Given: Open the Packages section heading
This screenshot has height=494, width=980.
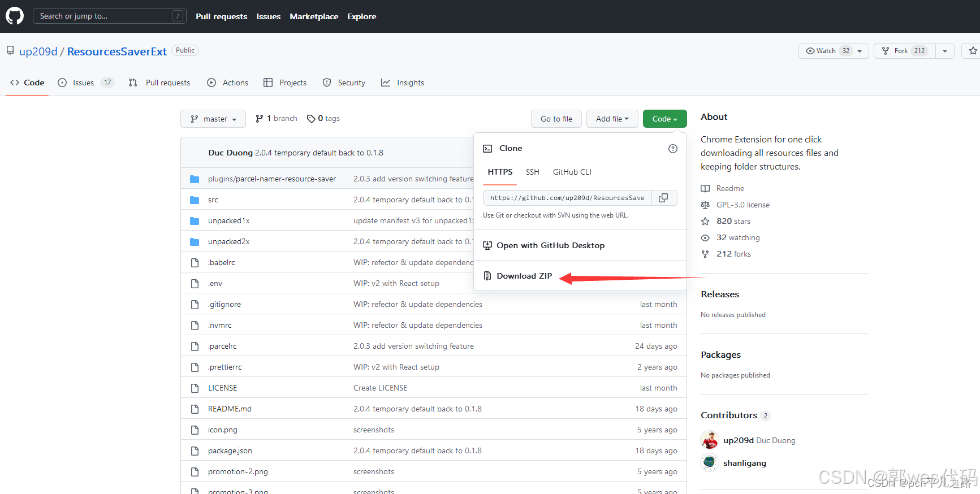Looking at the screenshot, I should point(720,355).
